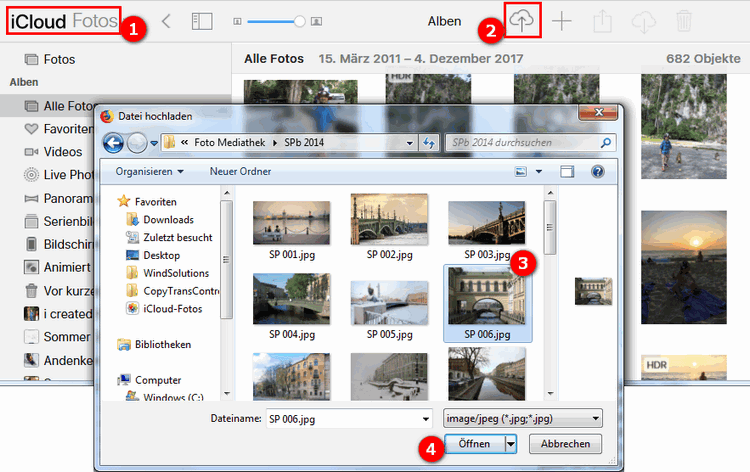Open the image/jpeg file type dropdown
Viewport: 750px width, 472px height.
click(x=522, y=418)
